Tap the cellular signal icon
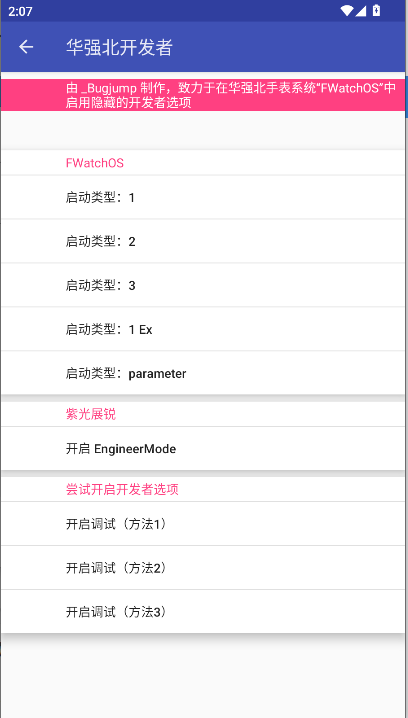This screenshot has width=408, height=718. coord(360,11)
